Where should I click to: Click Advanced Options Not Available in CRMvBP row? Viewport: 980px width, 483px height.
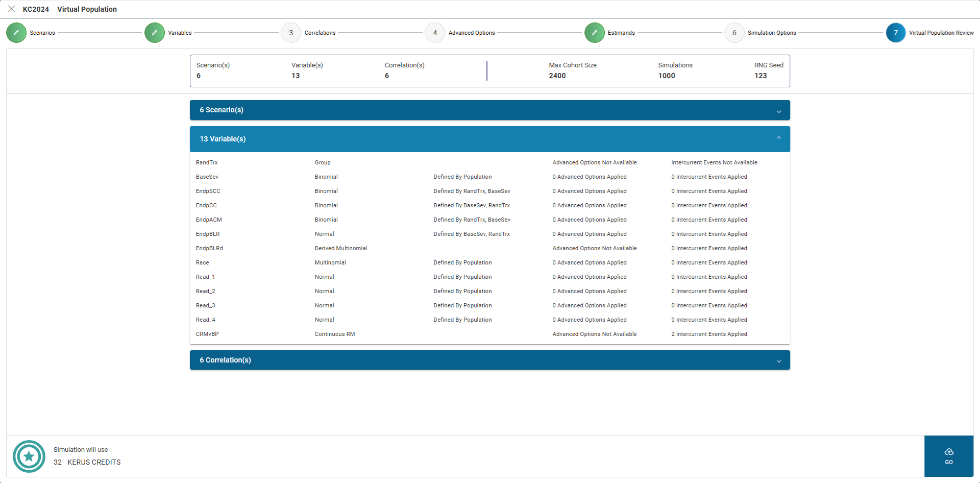[595, 334]
